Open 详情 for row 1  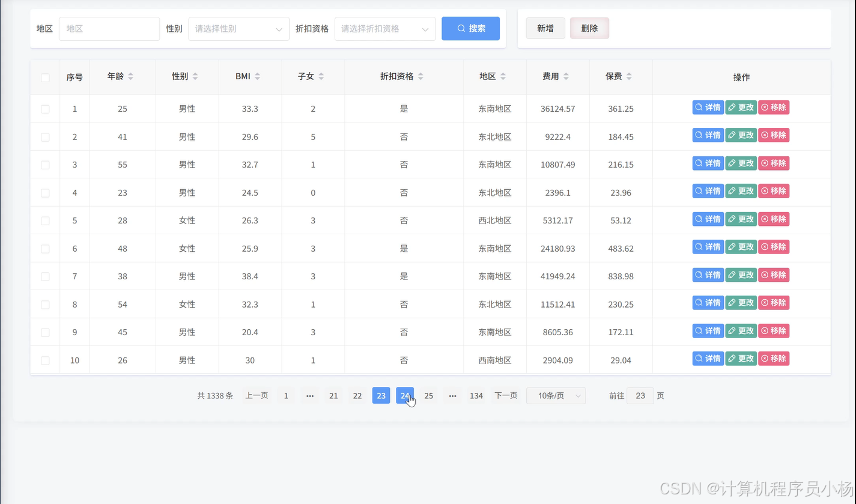(708, 108)
